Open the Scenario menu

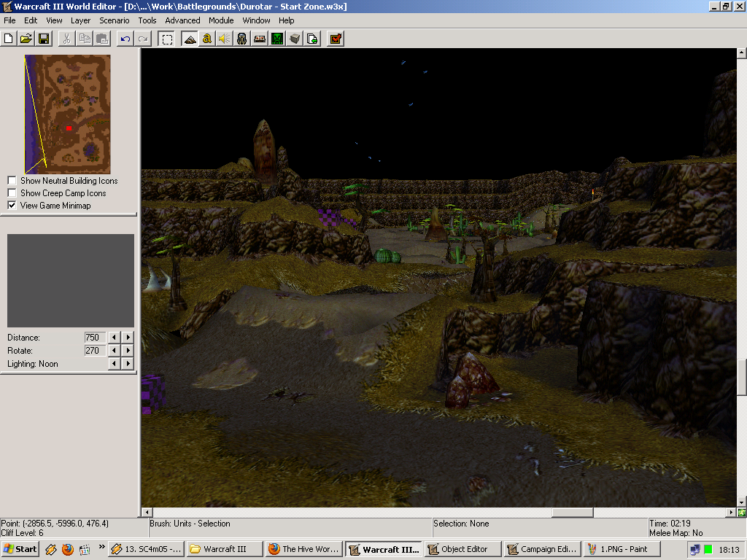coord(115,20)
